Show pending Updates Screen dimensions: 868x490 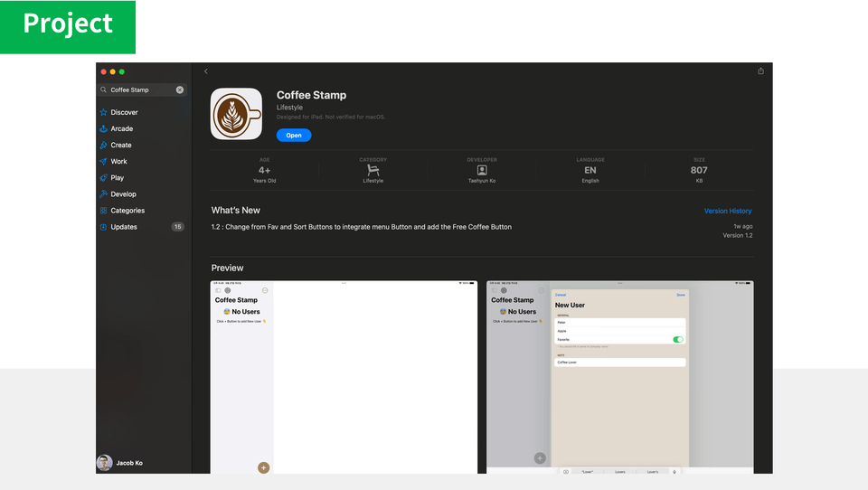124,227
